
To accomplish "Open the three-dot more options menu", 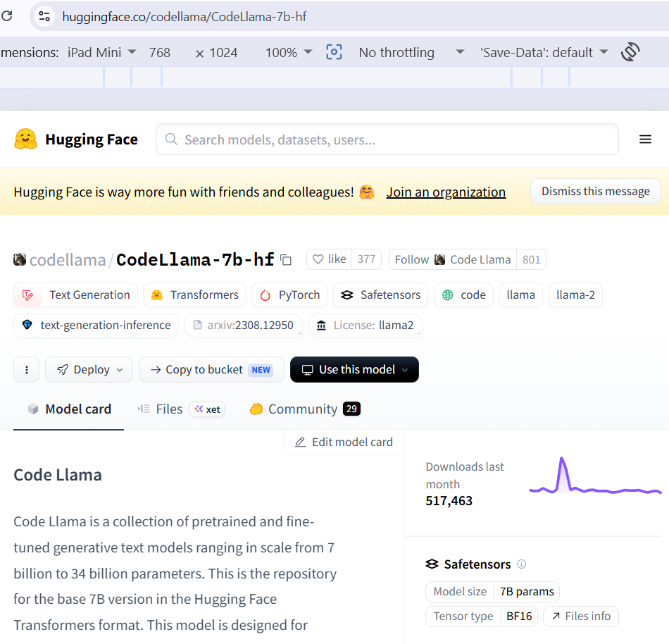I will click(27, 370).
